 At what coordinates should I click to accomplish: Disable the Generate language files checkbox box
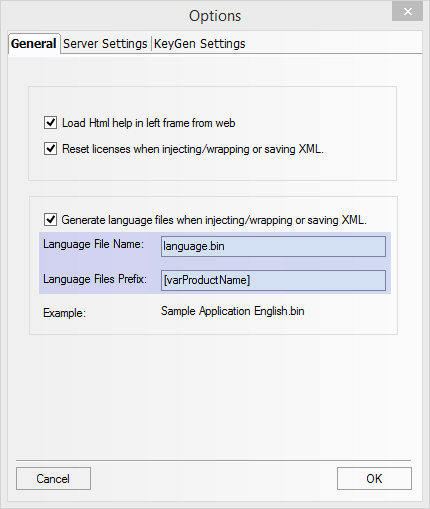(50, 220)
